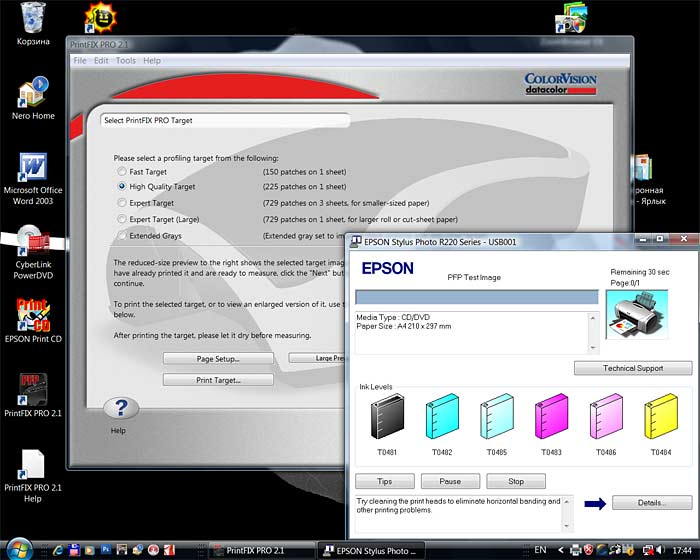The image size is (700, 560).
Task: Launch Photoshop from the quick launch bar
Action: (106, 549)
